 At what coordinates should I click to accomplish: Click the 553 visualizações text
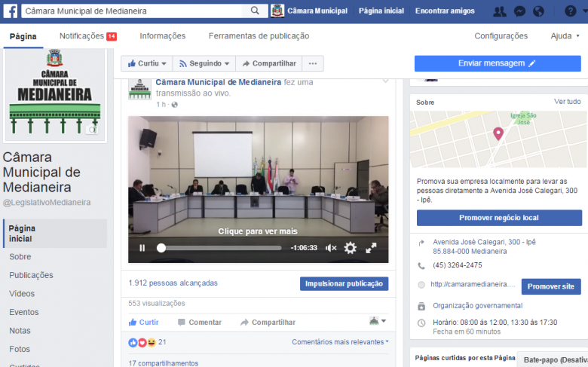tap(157, 303)
